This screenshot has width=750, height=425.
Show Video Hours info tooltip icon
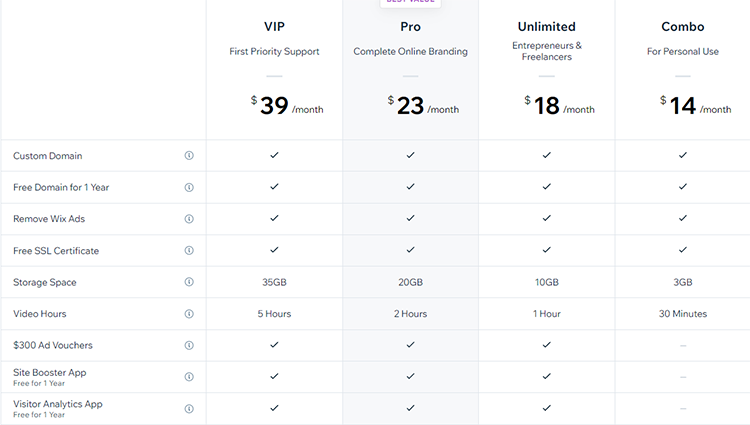coord(189,314)
